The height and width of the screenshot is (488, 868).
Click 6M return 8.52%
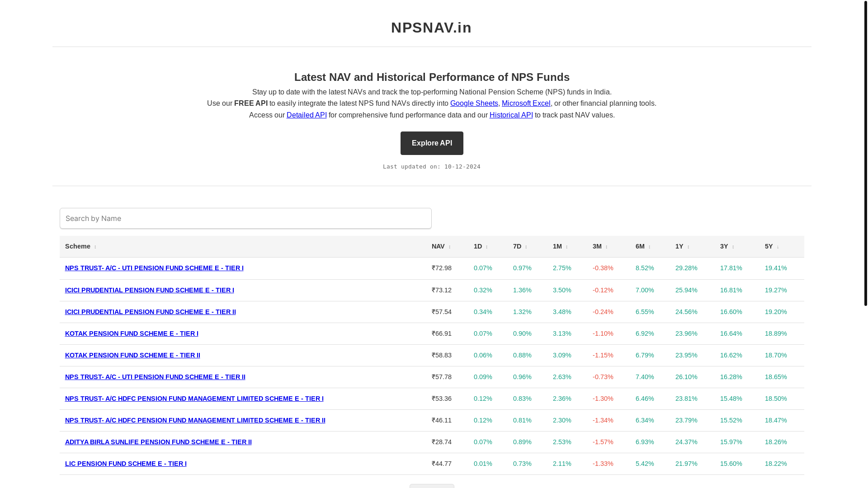click(645, 268)
